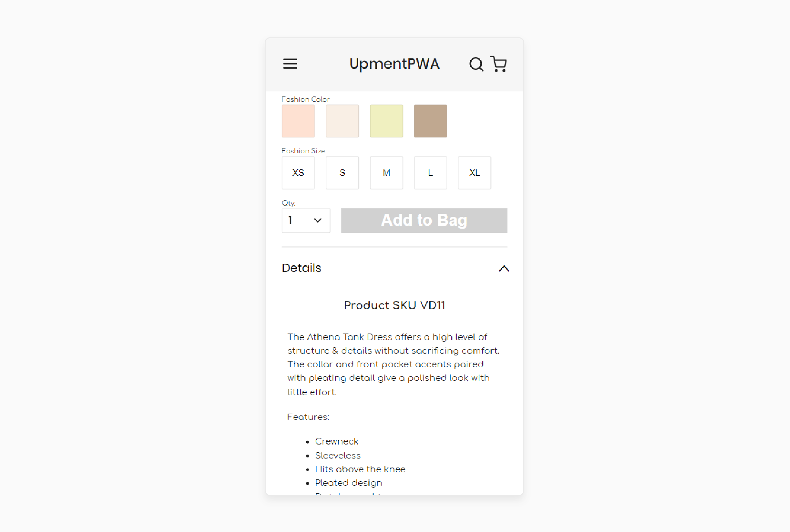Select size XL
This screenshot has width=790, height=532.
click(x=474, y=173)
